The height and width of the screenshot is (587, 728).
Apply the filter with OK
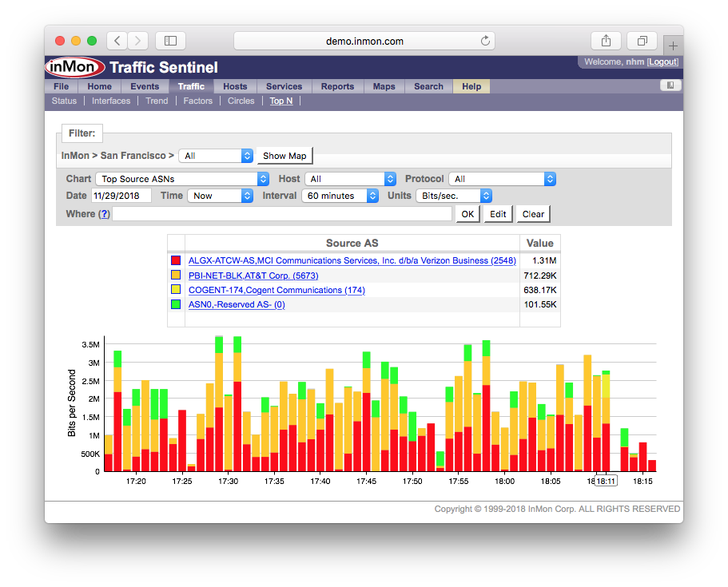click(x=467, y=214)
